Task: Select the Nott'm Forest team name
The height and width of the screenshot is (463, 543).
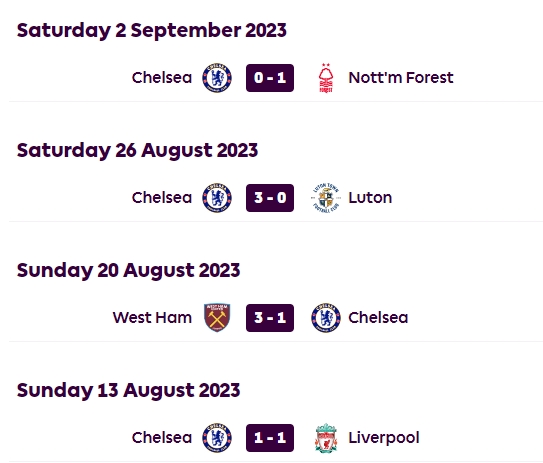Action: 401,78
